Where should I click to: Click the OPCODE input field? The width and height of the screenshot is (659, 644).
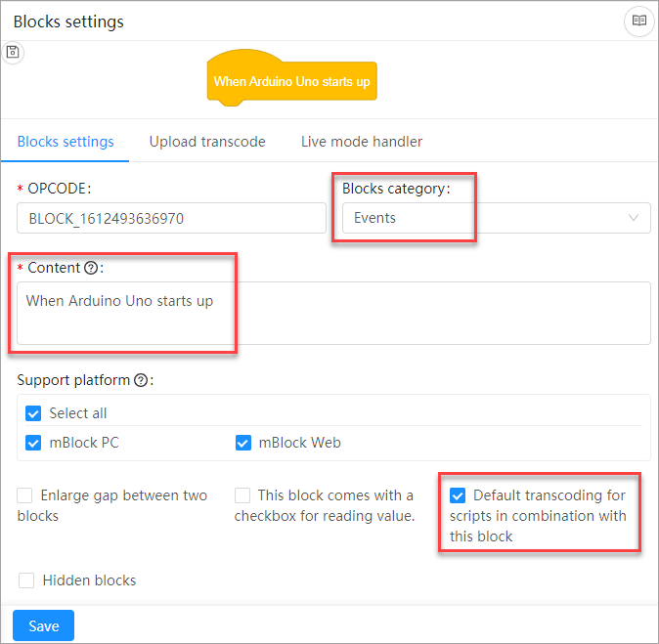[171, 218]
